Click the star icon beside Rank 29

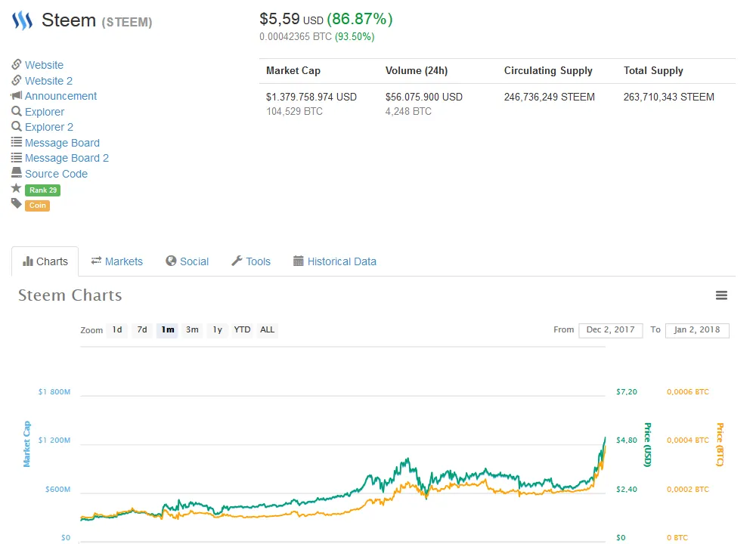tap(17, 188)
